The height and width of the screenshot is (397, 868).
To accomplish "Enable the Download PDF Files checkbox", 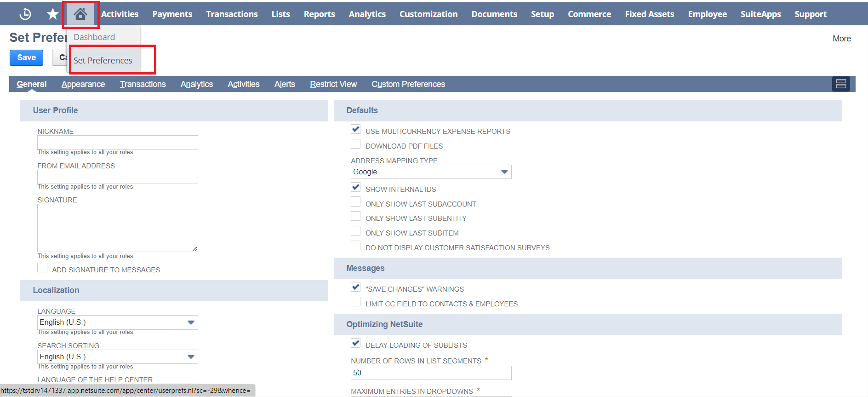I will 355,144.
